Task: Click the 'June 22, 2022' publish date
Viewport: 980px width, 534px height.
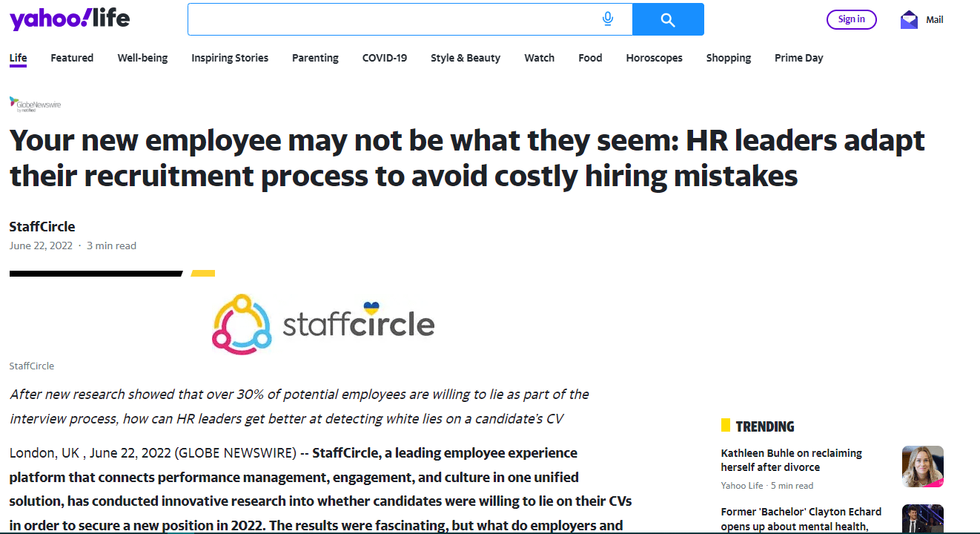Action: pos(41,245)
